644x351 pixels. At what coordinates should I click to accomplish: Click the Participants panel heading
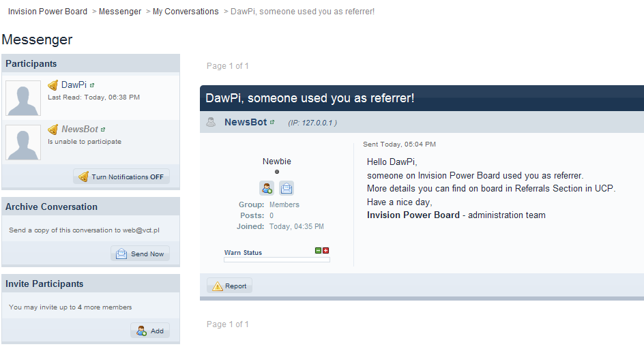tap(31, 63)
